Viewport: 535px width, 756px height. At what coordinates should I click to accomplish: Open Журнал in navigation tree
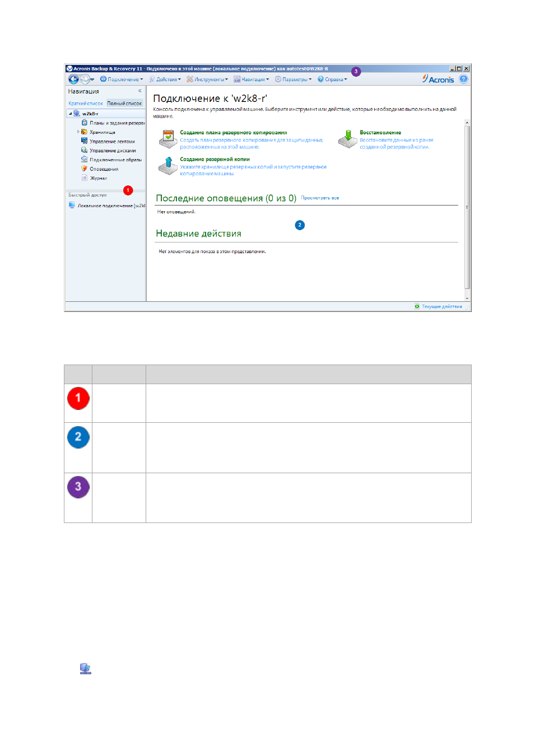click(99, 178)
